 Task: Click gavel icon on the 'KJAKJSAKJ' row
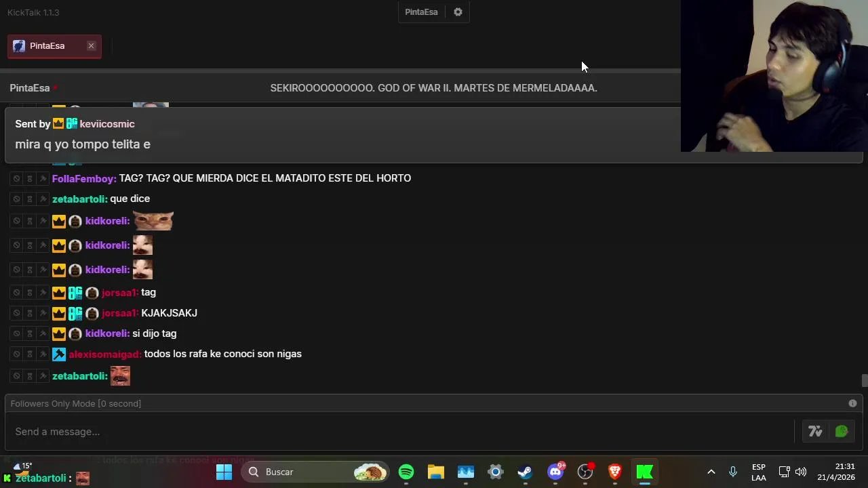click(43, 313)
